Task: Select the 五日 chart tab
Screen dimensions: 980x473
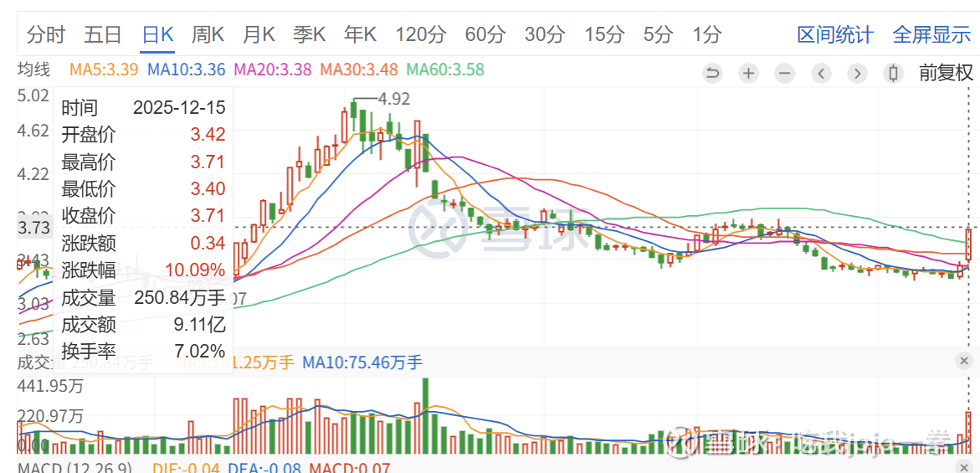Action: 103,35
